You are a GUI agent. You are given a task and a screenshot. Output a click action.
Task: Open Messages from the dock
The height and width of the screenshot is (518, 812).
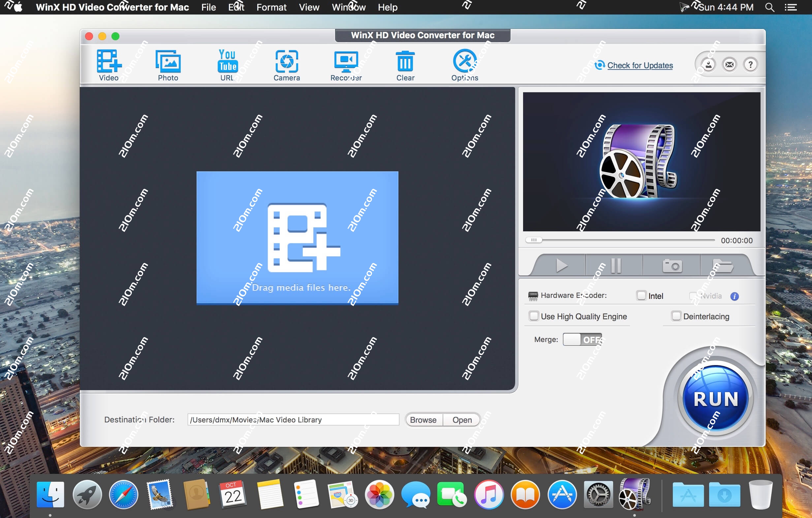416,494
